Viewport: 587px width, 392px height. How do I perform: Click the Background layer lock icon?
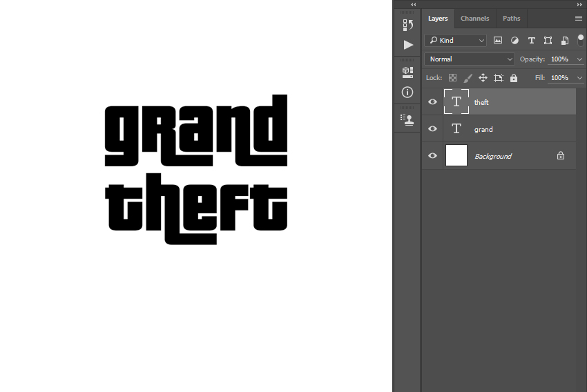pos(561,155)
